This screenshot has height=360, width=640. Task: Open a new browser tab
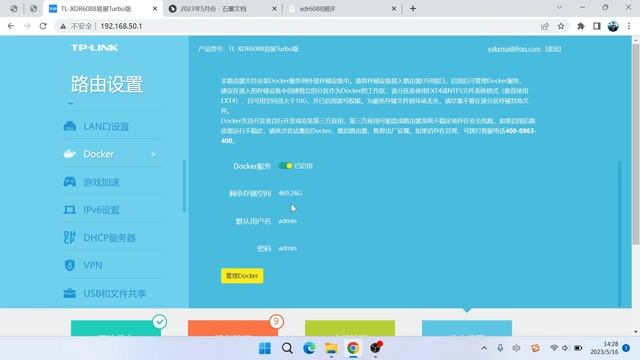click(x=413, y=9)
